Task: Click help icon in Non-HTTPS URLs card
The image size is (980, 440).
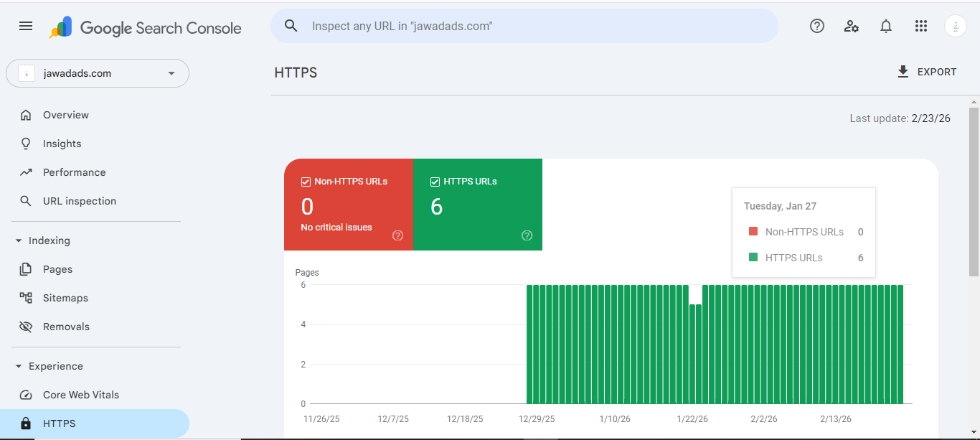Action: (398, 235)
